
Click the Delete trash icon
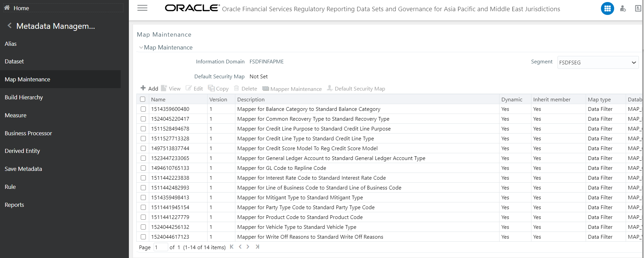click(x=236, y=88)
